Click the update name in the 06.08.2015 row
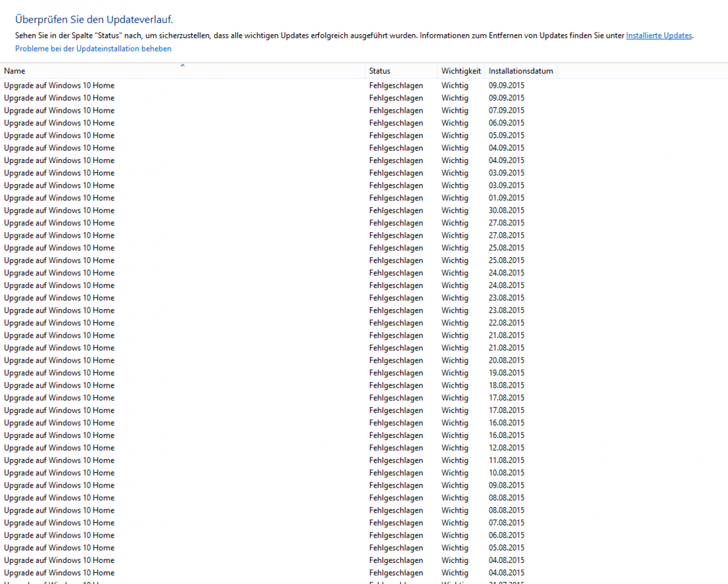Screen dimensions: 728x584 tap(59, 536)
